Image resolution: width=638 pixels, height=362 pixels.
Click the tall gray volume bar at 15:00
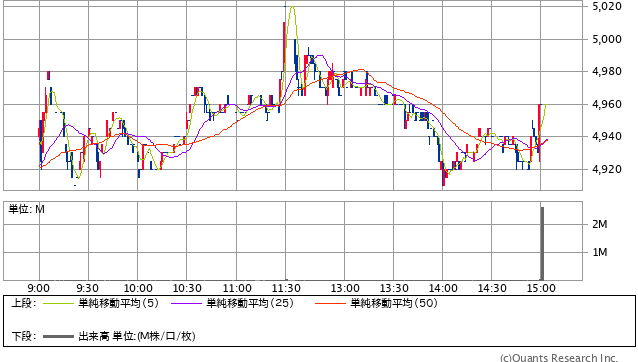[x=542, y=244]
